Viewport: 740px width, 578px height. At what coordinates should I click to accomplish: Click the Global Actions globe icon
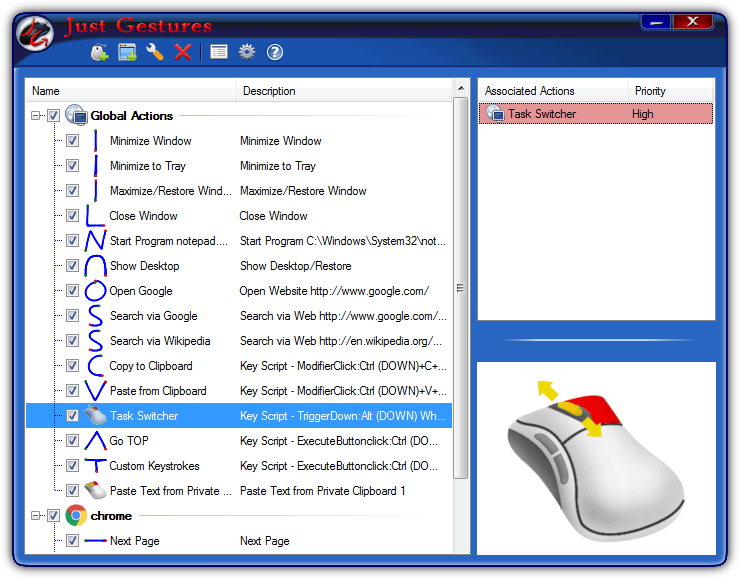click(x=76, y=115)
